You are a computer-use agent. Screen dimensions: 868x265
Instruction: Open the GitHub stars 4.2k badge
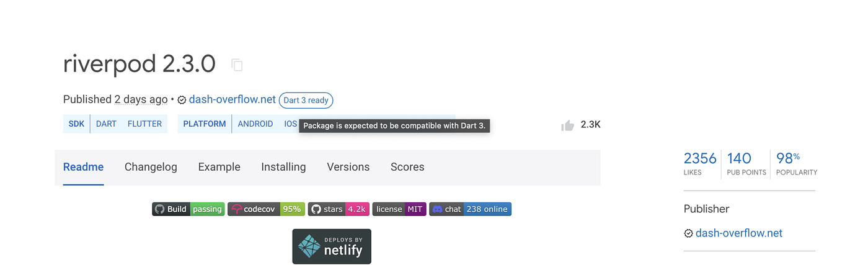point(339,209)
